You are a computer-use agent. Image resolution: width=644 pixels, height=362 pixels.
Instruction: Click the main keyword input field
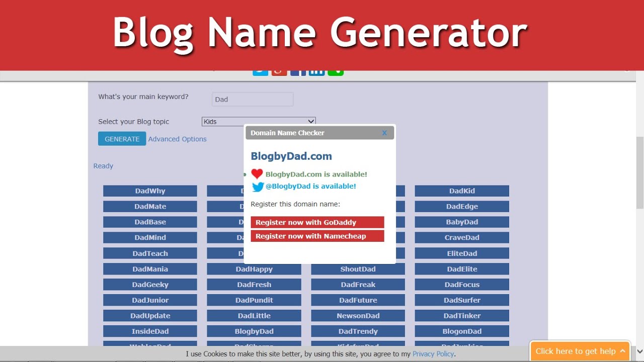coord(253,99)
